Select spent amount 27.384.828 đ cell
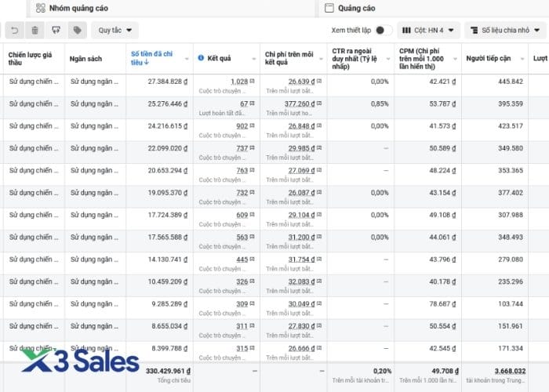The image size is (549, 392). pyautogui.click(x=168, y=82)
